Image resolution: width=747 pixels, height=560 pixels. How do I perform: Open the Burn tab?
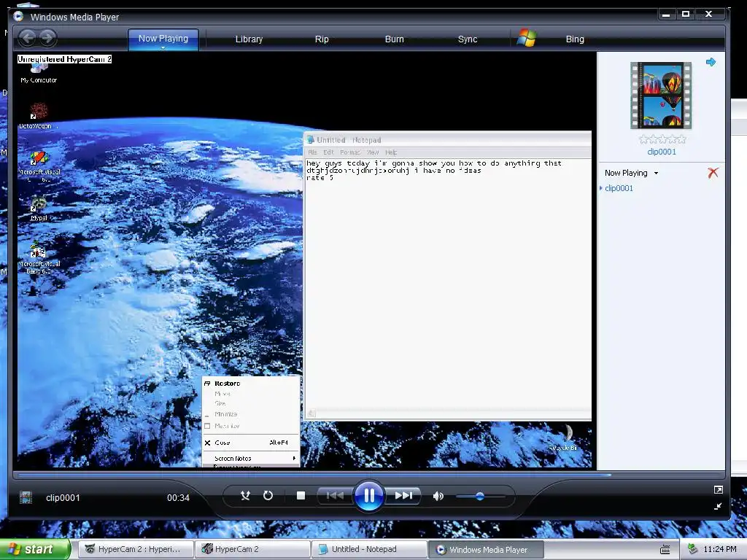coord(394,39)
